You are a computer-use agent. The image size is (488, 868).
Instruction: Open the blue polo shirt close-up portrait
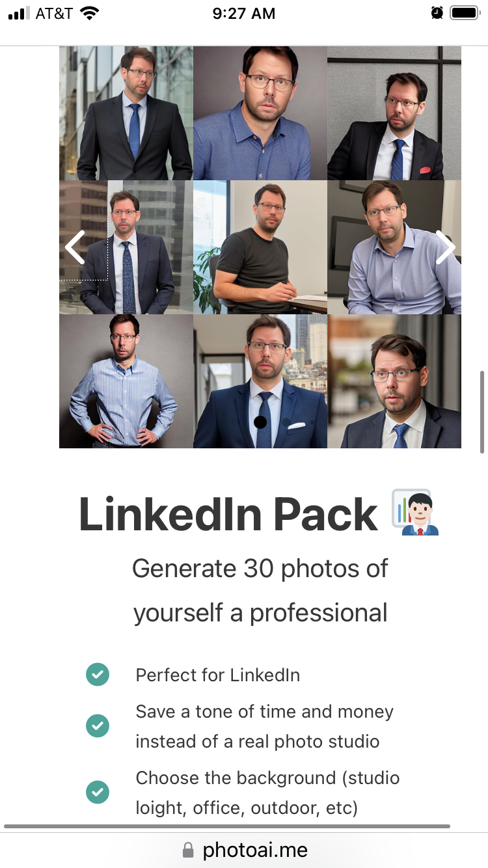click(x=260, y=113)
